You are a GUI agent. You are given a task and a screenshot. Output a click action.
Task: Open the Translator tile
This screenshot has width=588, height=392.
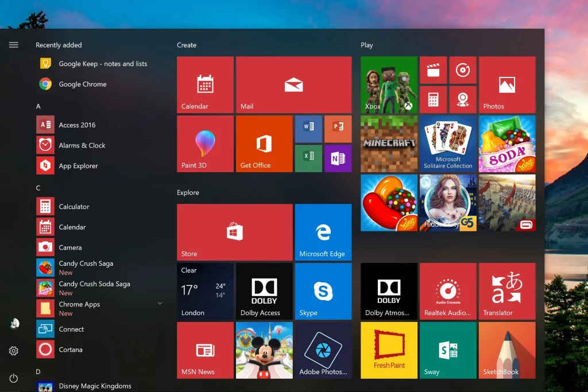[x=507, y=291]
